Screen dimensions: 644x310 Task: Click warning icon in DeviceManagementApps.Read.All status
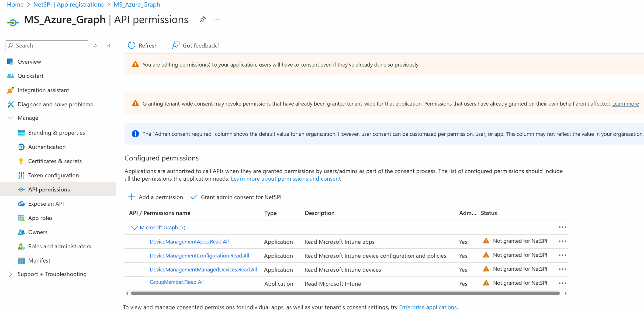pyautogui.click(x=486, y=241)
